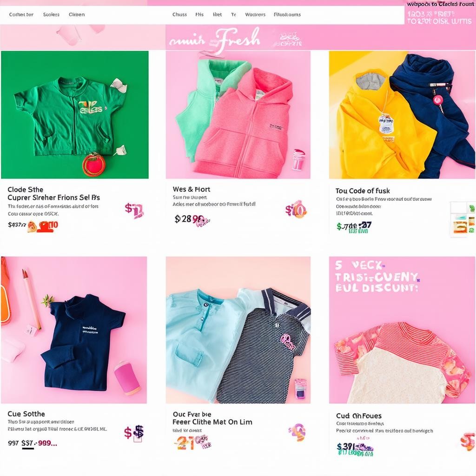Viewport: 476px width, 476px height.
Task: Click the dollar sign icons beside Cue Sotthe
Action: pyautogui.click(x=134, y=432)
